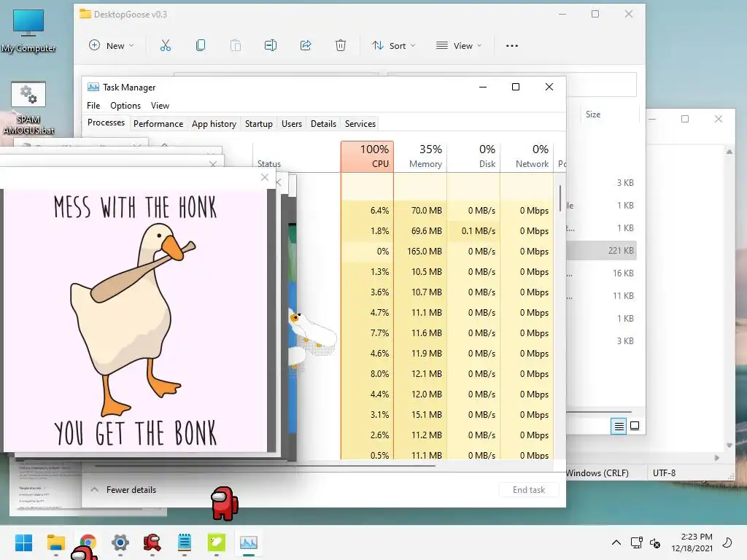
Task: Select the process row using 8.0% CPU
Action: pyautogui.click(x=425, y=374)
